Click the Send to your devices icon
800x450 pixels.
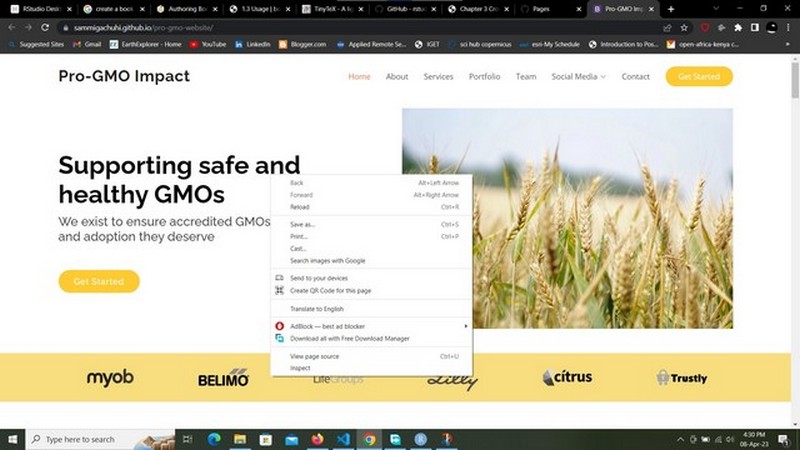(280, 278)
